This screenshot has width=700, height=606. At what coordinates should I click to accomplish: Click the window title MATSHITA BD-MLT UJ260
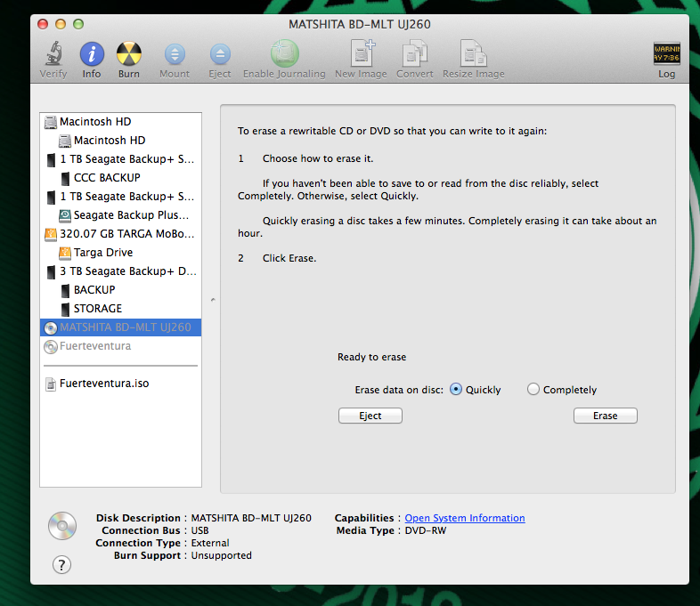coord(360,25)
